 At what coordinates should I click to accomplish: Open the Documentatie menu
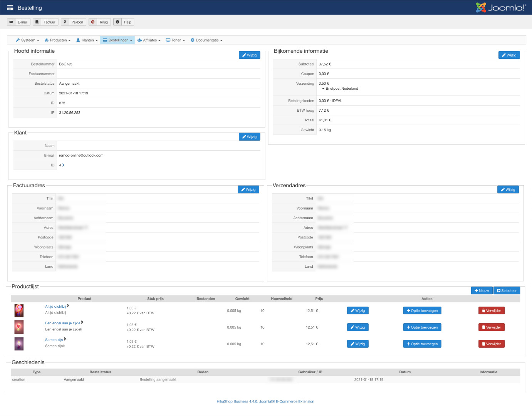(206, 40)
